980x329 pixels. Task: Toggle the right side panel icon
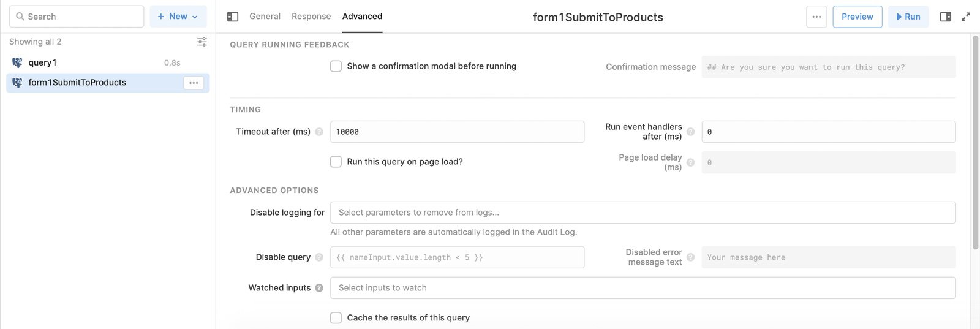[x=946, y=17]
